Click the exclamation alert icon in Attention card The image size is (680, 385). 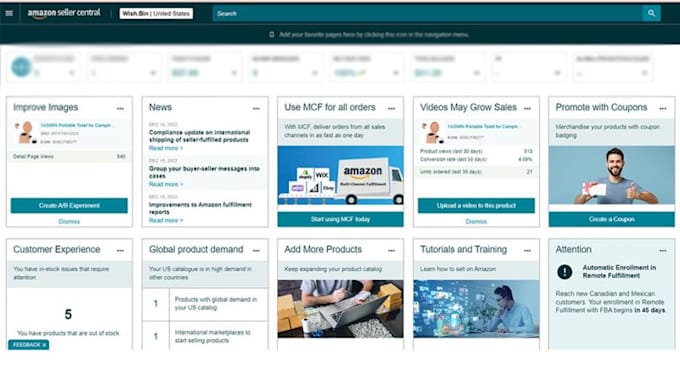click(565, 272)
